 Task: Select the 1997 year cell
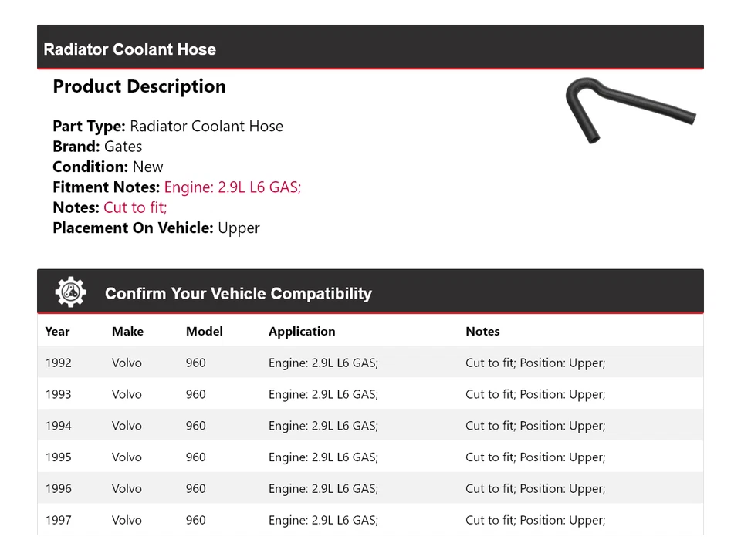pos(58,521)
